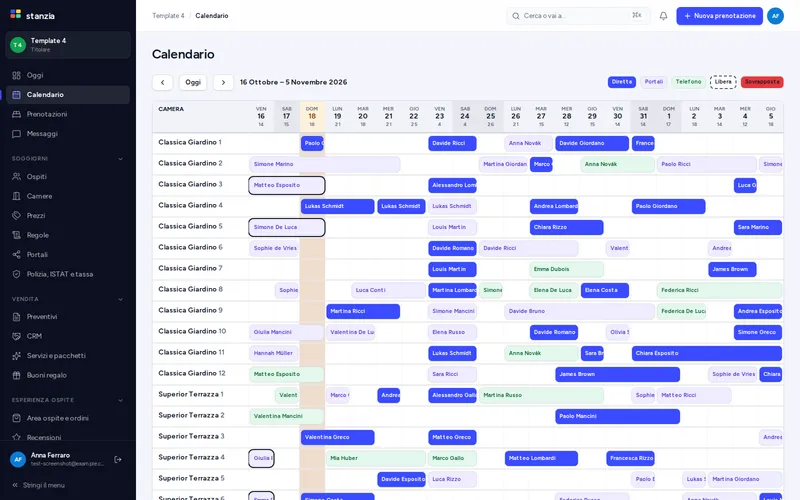Open Davide Ricci booking in Classica Giardino 1
The image size is (800, 500).
pos(452,143)
